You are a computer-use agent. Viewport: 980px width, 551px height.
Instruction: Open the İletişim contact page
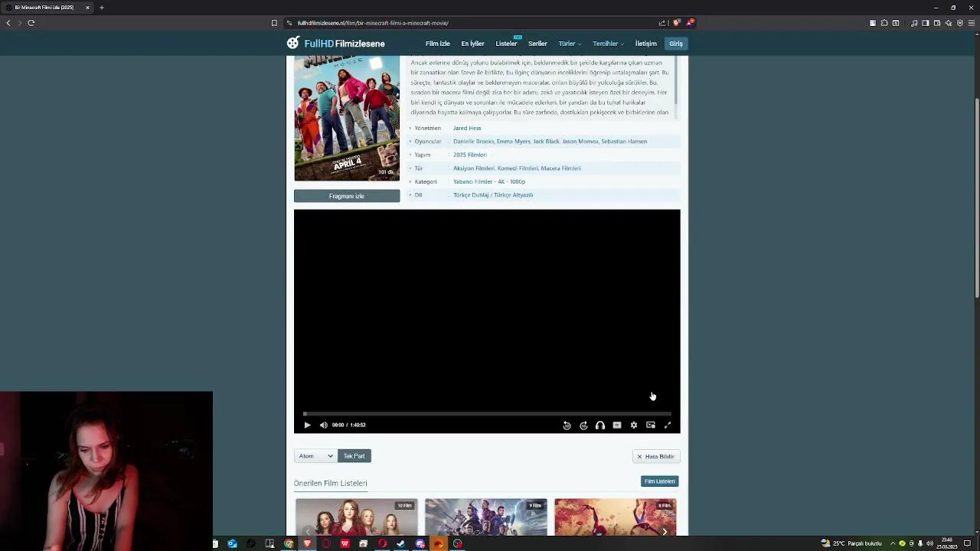(x=645, y=44)
